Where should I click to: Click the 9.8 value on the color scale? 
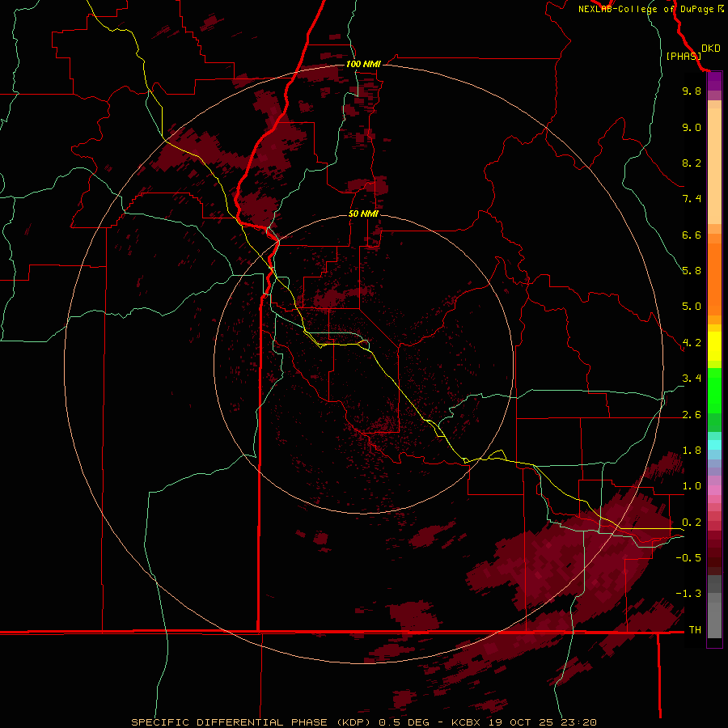(692, 91)
